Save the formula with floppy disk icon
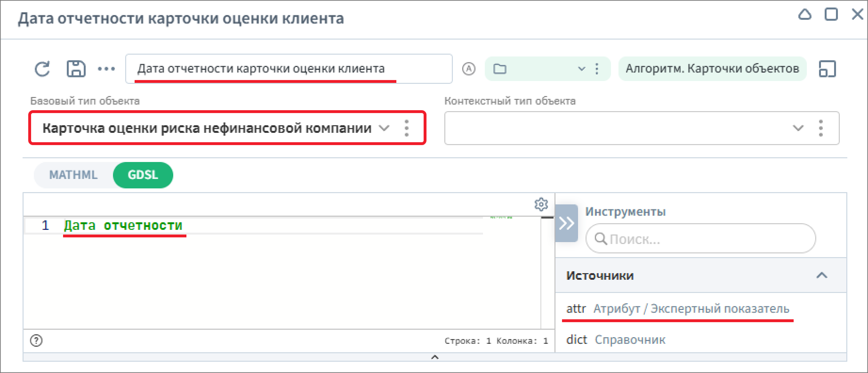This screenshot has width=868, height=373. tap(76, 69)
